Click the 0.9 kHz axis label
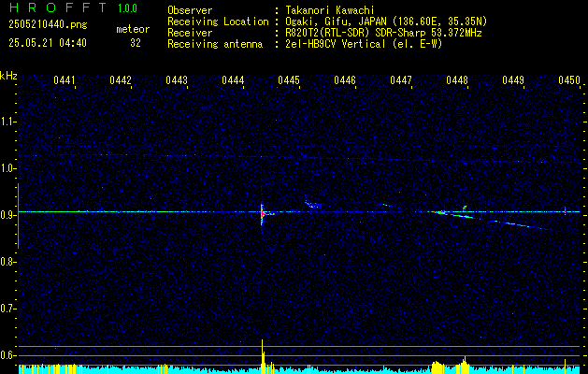The height and width of the screenshot is (374, 588). click(7, 215)
